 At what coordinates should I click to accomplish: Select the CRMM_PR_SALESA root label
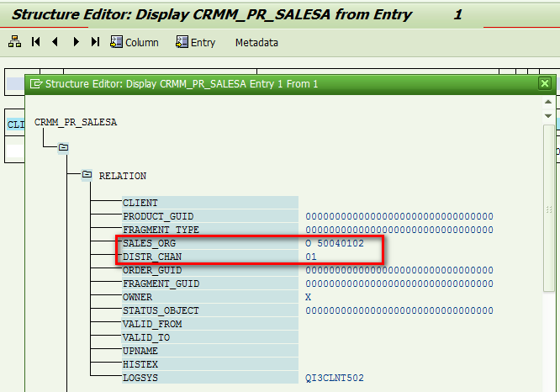76,122
